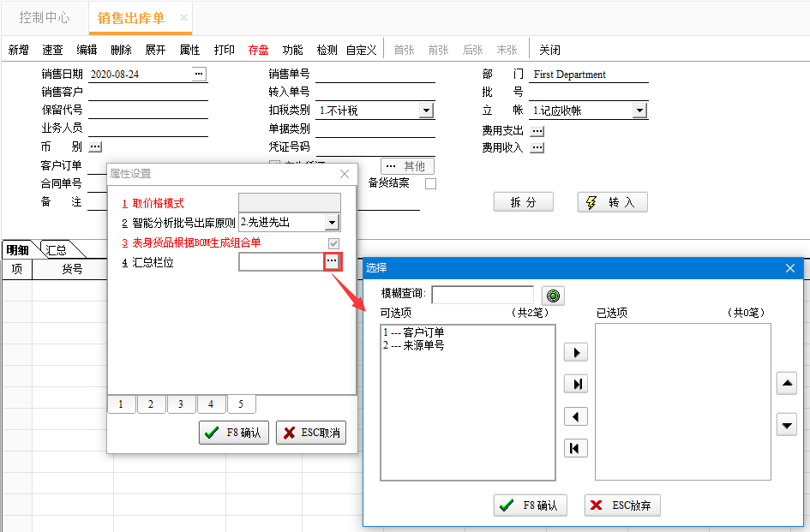Toggle 表身货品根据BOM生成组合单 checkbox
The height and width of the screenshot is (532, 810).
tap(333, 243)
